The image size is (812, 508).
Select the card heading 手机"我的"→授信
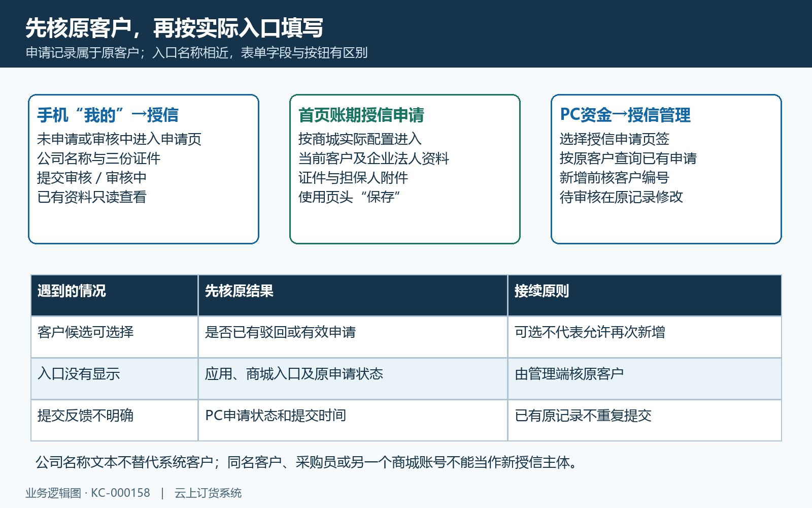tap(108, 115)
